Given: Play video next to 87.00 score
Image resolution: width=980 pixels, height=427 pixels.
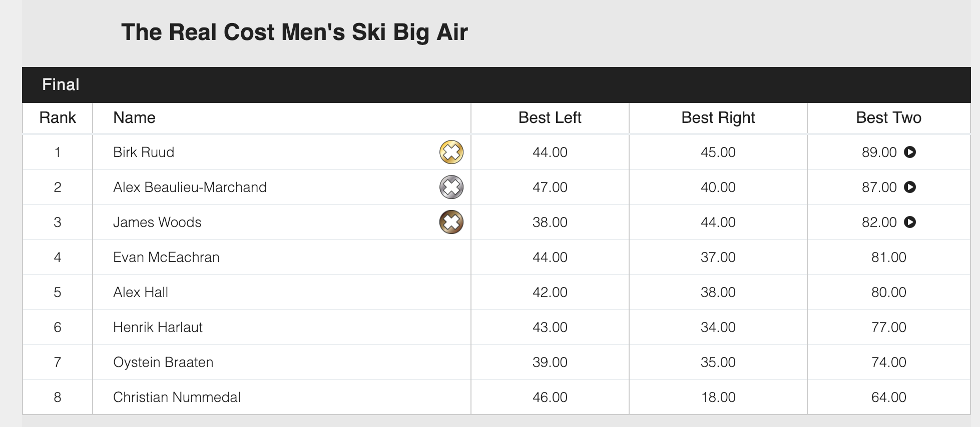Looking at the screenshot, I should click(x=910, y=187).
